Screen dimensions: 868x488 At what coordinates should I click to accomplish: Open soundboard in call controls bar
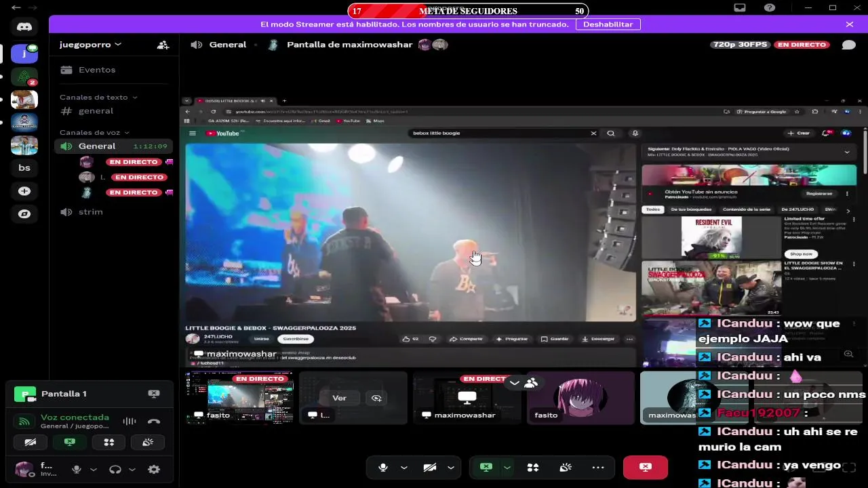566,468
